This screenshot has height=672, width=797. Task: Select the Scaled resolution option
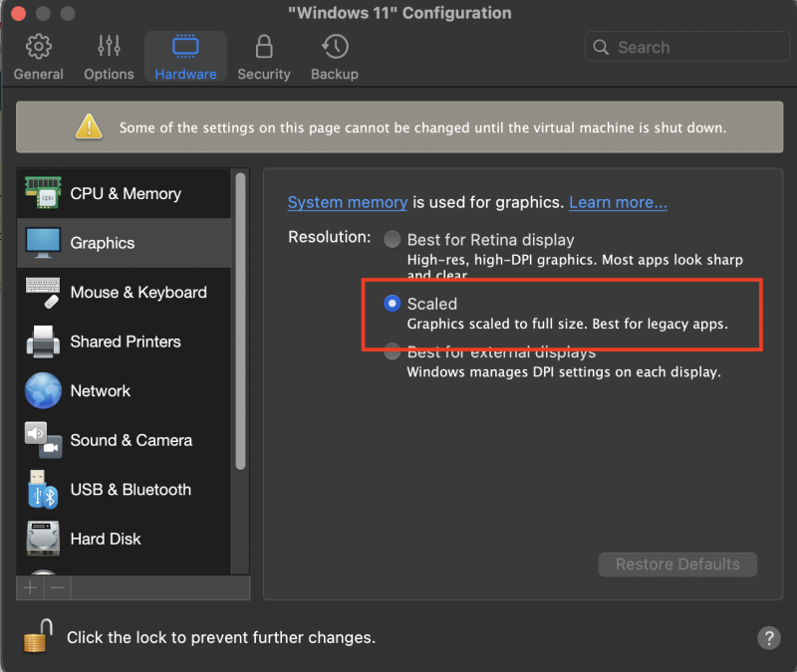[x=392, y=304]
